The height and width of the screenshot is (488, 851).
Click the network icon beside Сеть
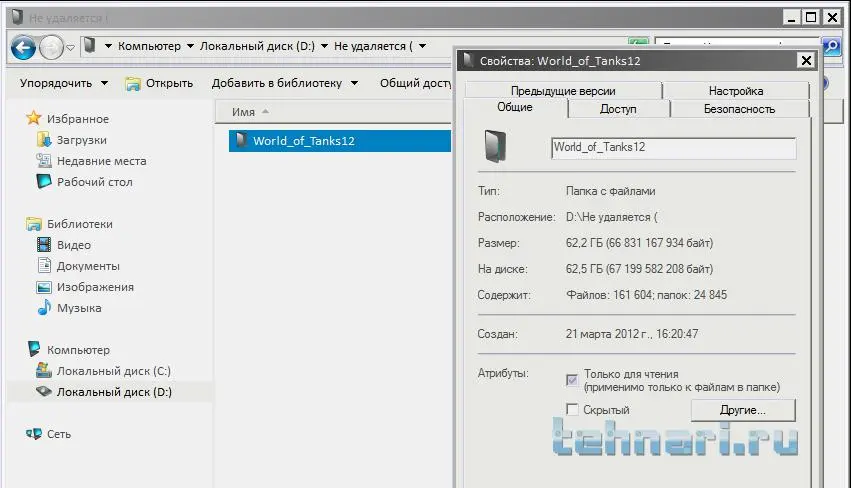pyautogui.click(x=34, y=434)
